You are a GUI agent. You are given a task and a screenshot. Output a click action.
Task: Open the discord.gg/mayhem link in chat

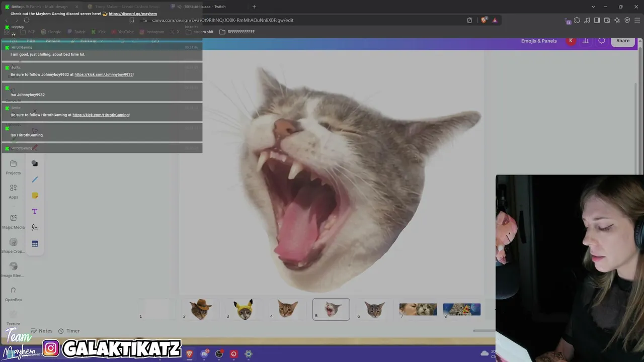(133, 14)
